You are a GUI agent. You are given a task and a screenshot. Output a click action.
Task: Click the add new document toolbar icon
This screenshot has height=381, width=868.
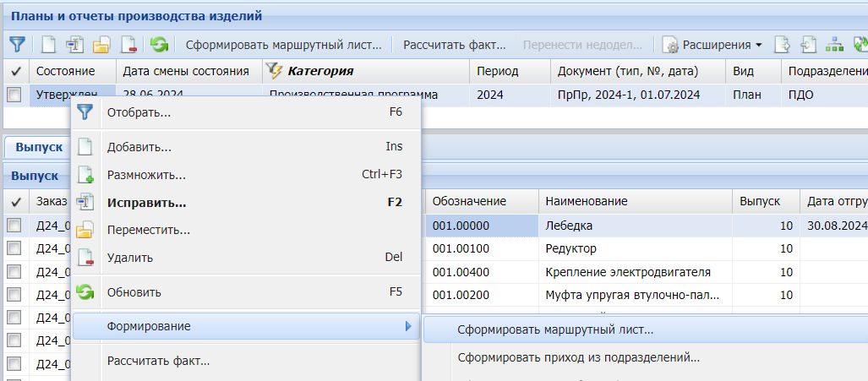pyautogui.click(x=48, y=44)
